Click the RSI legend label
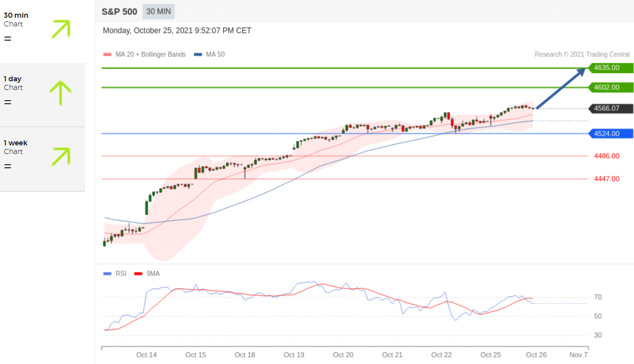The image size is (634, 364). [x=121, y=274]
